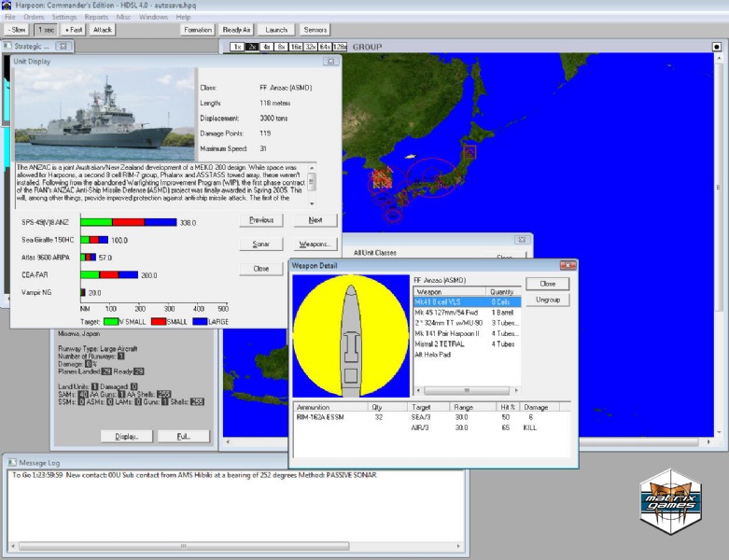Set map zoom to 4x
Image resolution: width=729 pixels, height=560 pixels.
tap(267, 47)
